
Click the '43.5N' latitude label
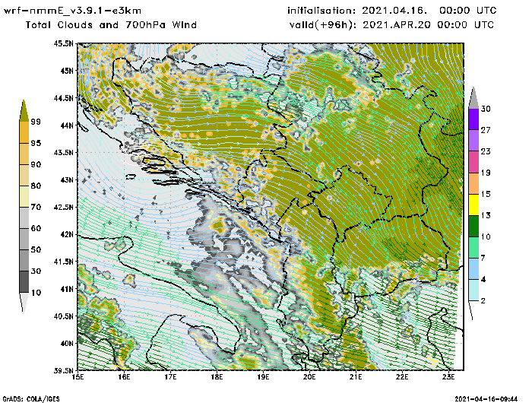click(63, 152)
